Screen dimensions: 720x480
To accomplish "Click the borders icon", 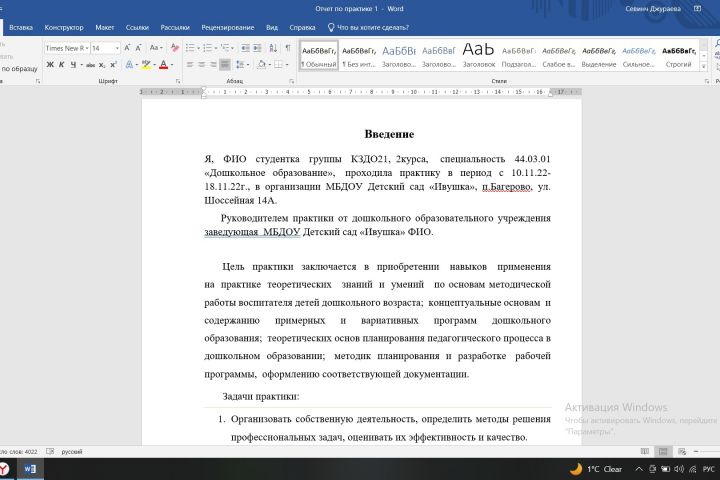I will tap(278, 65).
